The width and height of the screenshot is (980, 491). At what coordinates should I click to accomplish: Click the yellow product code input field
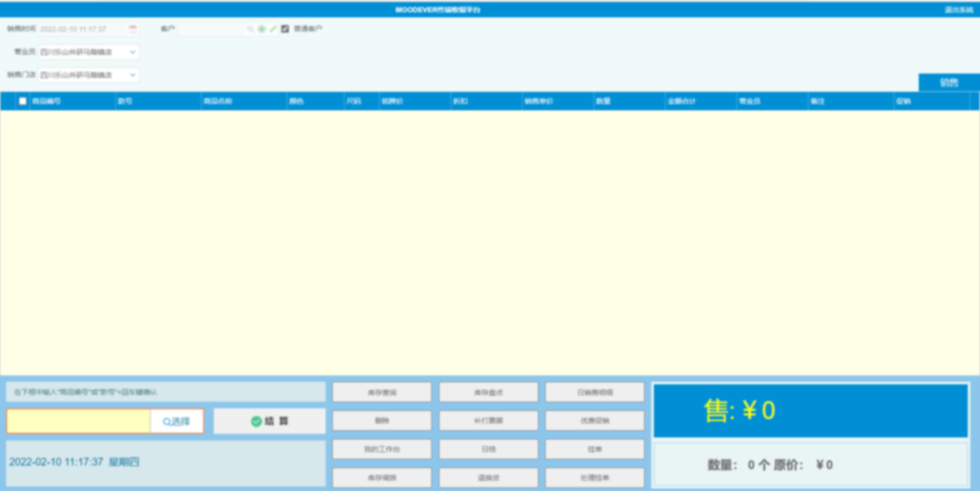tap(79, 421)
